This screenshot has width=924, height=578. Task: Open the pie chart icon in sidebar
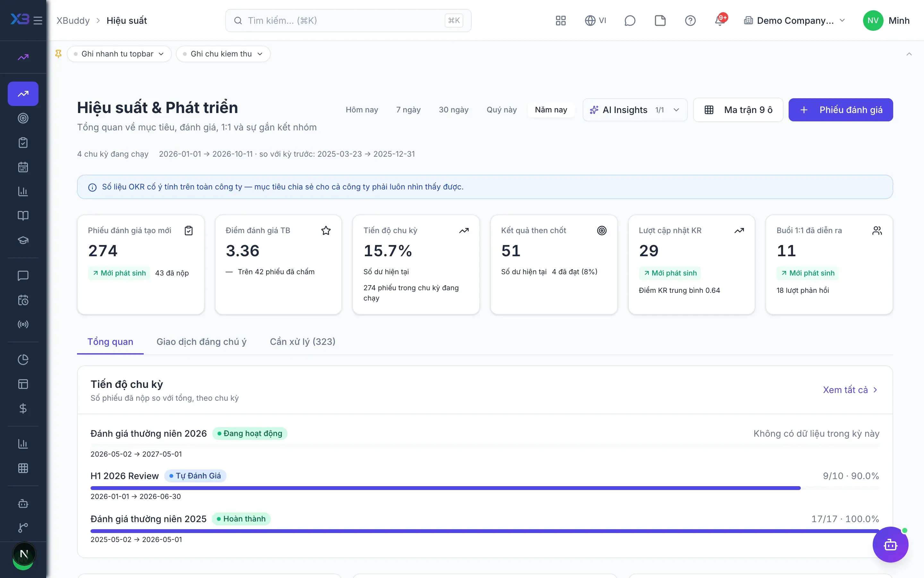coord(23,360)
